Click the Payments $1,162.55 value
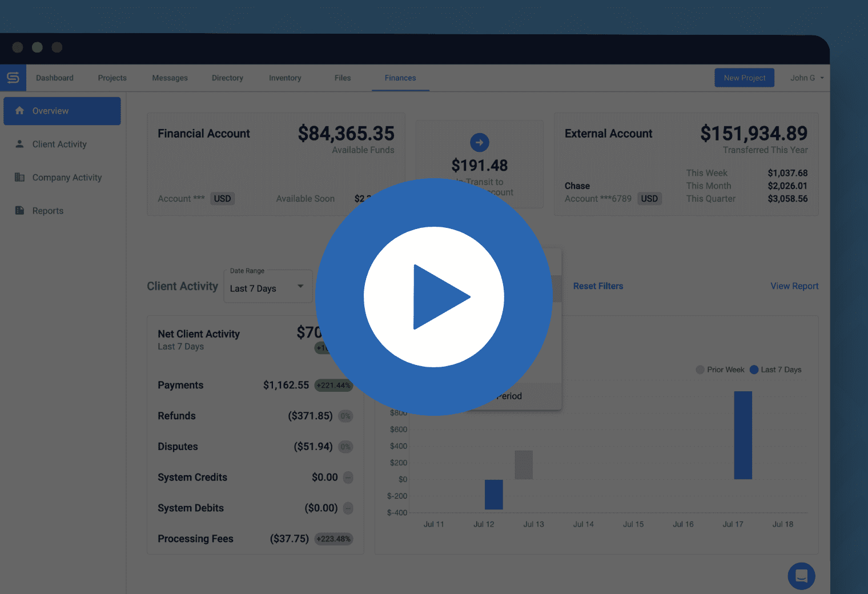The width and height of the screenshot is (868, 594). 286,386
